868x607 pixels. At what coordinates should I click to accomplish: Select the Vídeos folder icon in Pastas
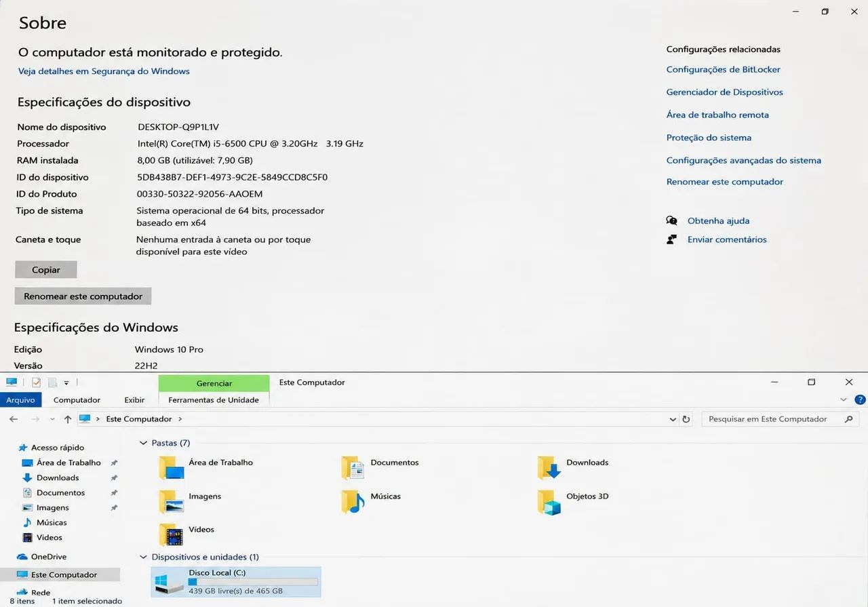point(171,534)
